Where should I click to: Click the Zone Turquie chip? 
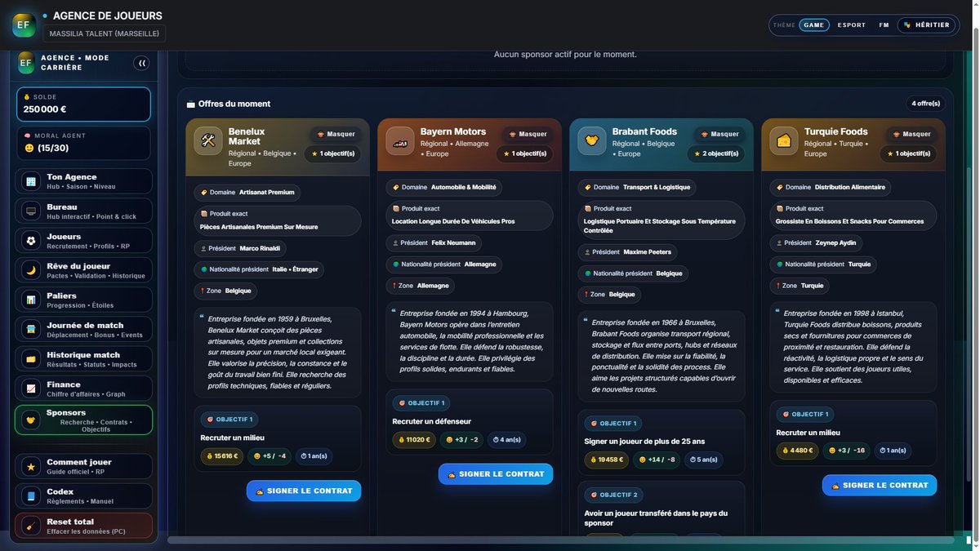pyautogui.click(x=800, y=286)
